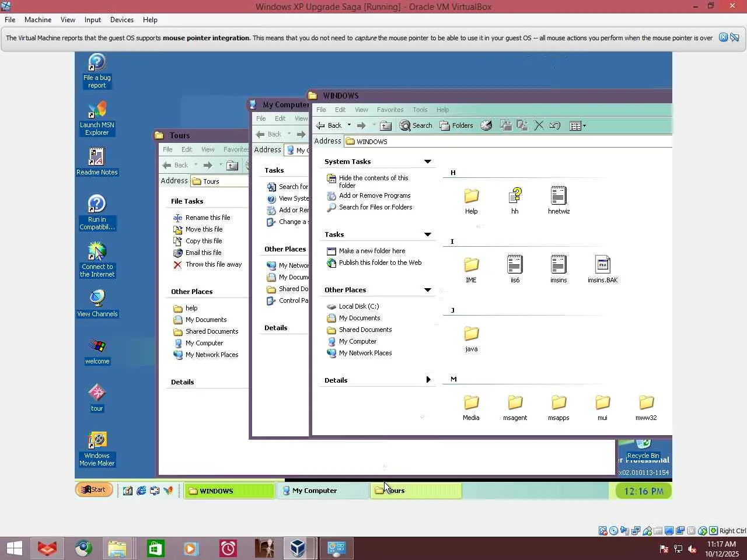Click the Undo icon in WINDOWS toolbar
The image size is (747, 560).
555,125
